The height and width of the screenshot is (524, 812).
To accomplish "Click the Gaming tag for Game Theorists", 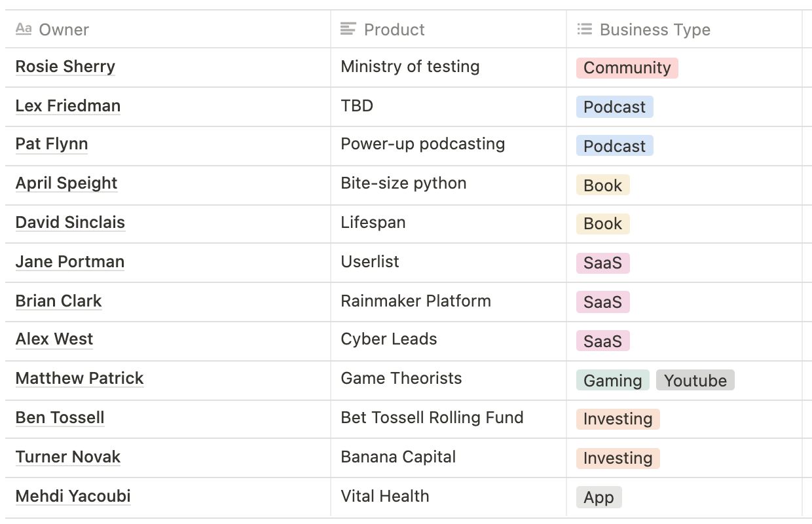I will (613, 381).
